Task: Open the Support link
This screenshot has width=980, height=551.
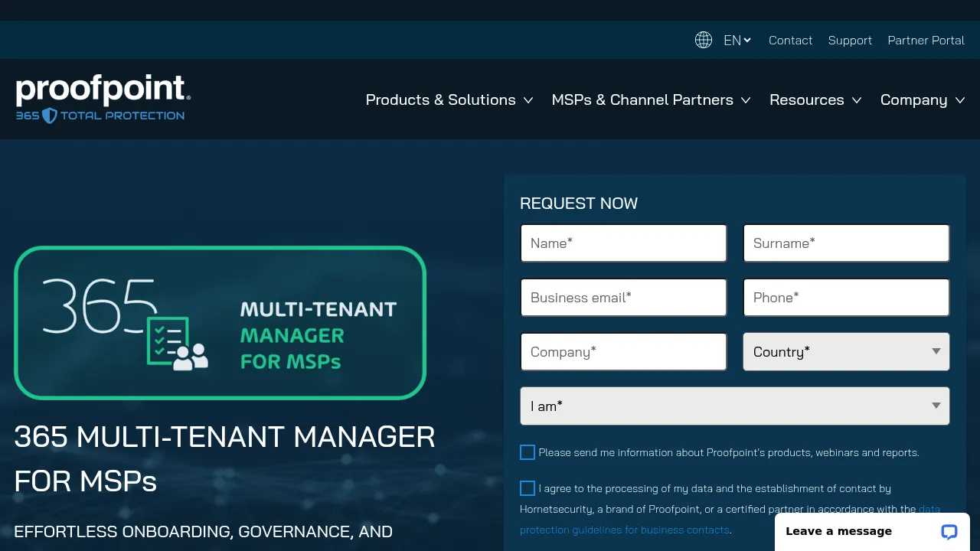Action: pos(850,41)
